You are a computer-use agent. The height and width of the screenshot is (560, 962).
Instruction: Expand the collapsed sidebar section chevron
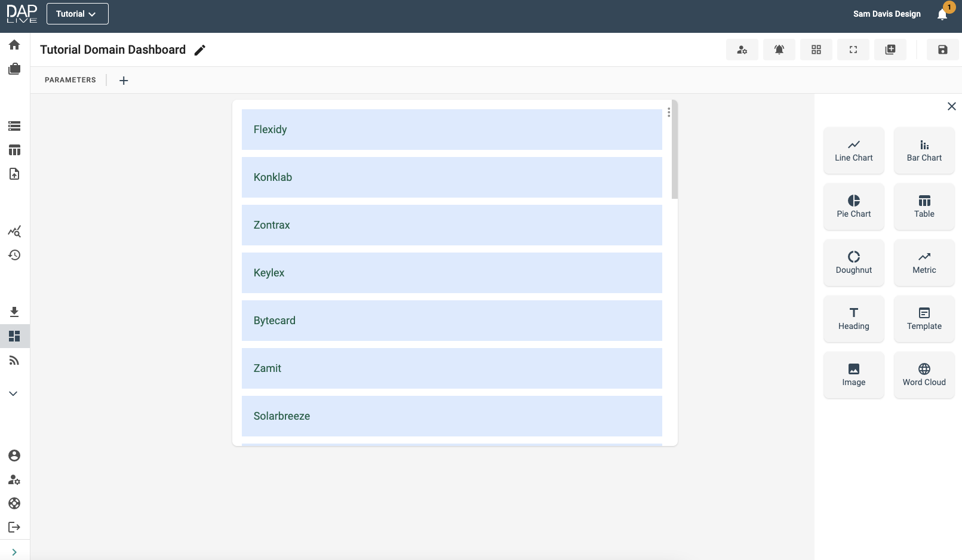point(13,393)
